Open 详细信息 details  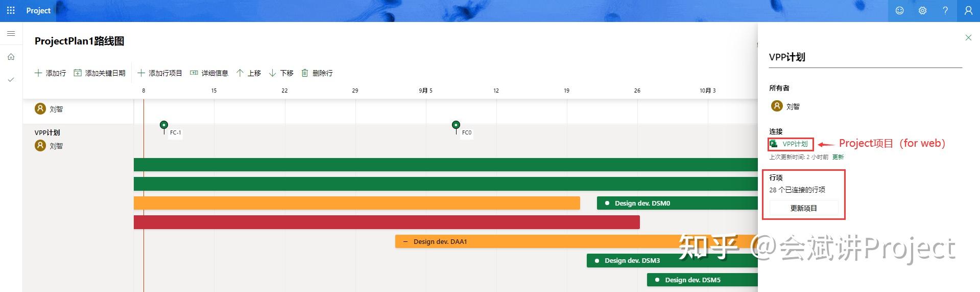(x=209, y=73)
